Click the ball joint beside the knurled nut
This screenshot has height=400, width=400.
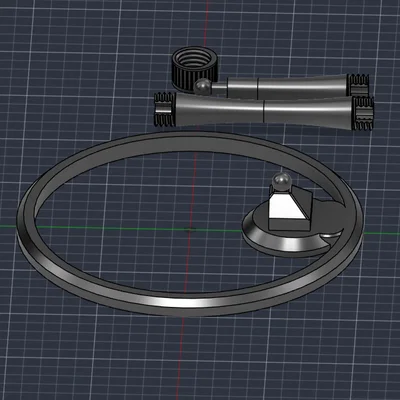tap(204, 87)
